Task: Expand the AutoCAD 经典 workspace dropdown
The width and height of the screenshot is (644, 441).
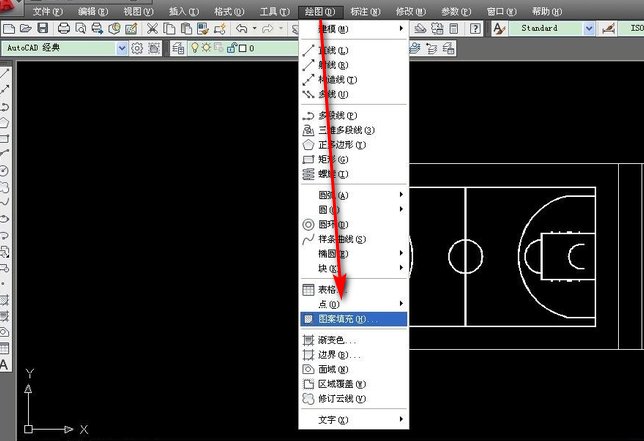Action: [122, 48]
